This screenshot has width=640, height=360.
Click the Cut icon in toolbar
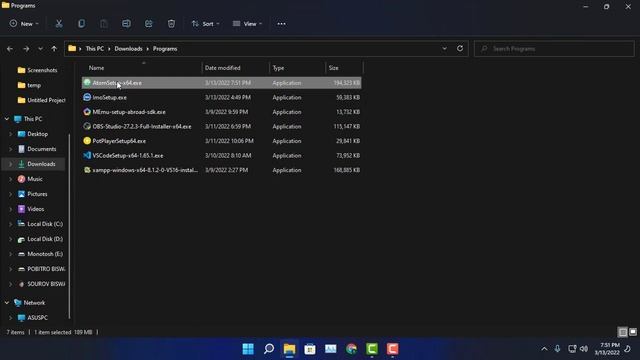[59, 24]
